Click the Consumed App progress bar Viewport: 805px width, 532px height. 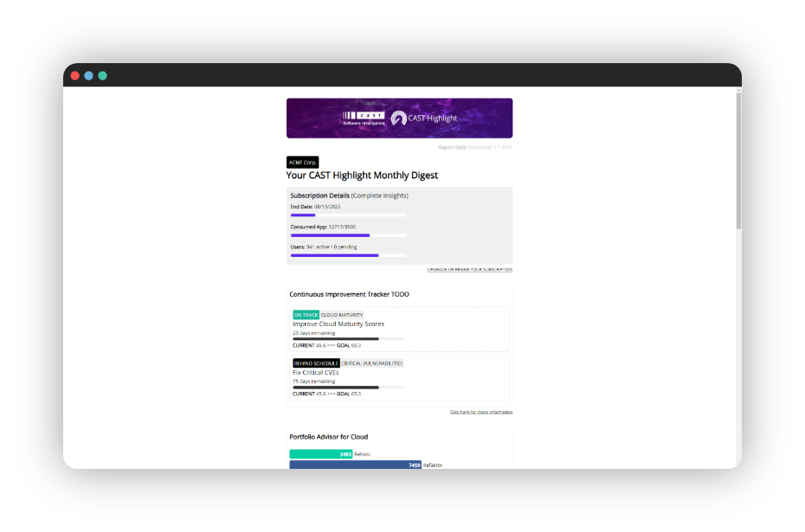click(348, 235)
